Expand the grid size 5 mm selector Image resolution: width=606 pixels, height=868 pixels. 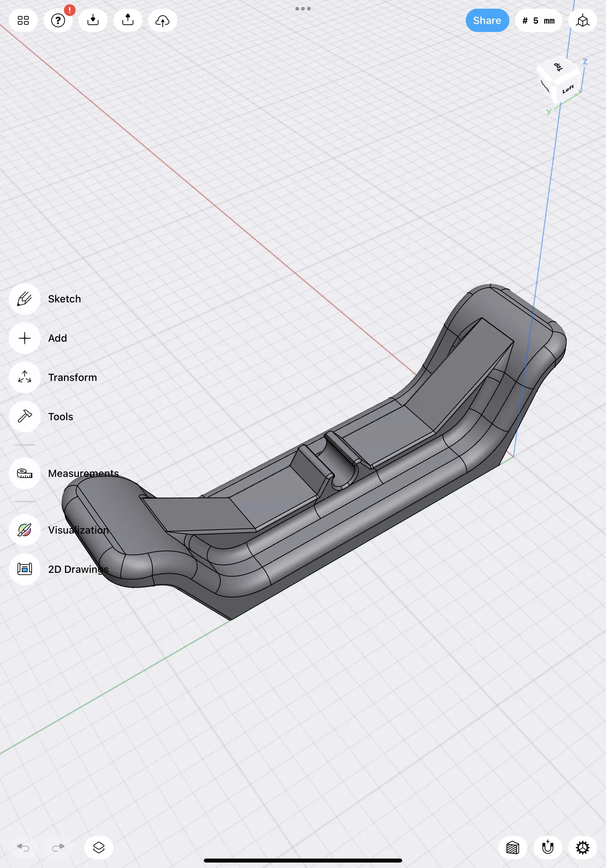(x=538, y=20)
